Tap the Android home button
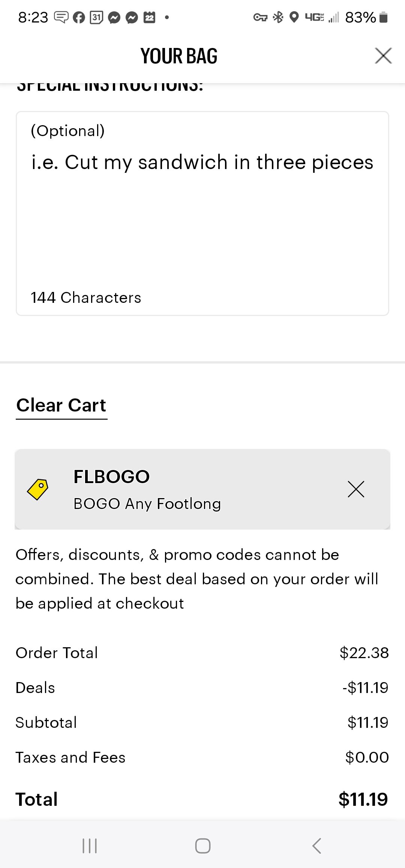This screenshot has width=405, height=868. coord(203,846)
